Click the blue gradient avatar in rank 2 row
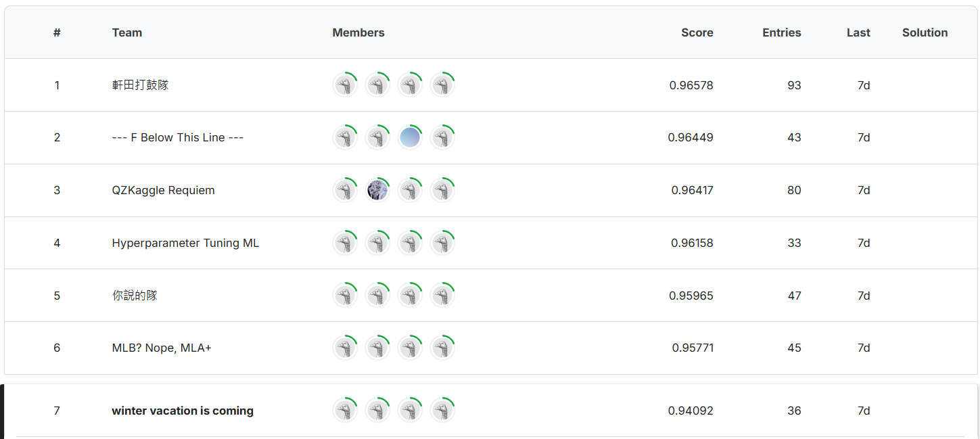This screenshot has width=980, height=439. [x=410, y=137]
